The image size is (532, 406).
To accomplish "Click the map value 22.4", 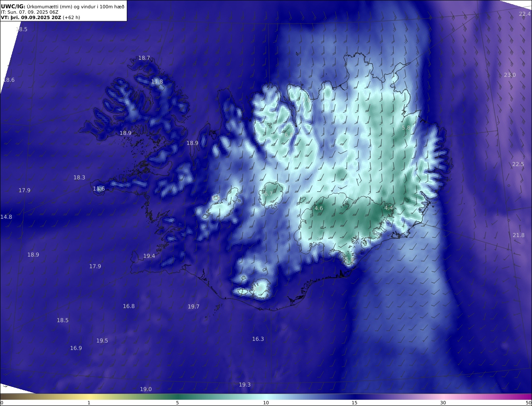I will tap(525, 14).
